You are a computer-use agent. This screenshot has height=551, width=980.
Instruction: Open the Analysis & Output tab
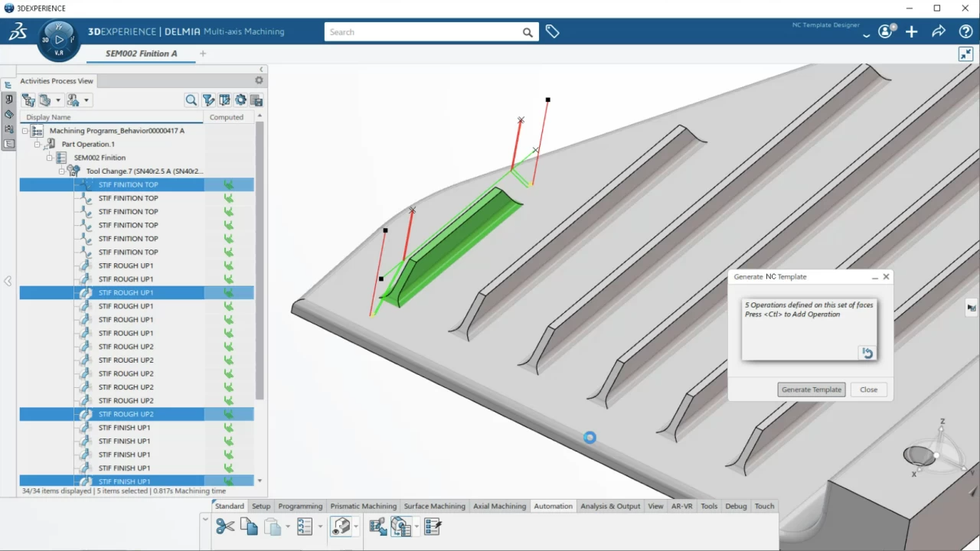point(609,506)
